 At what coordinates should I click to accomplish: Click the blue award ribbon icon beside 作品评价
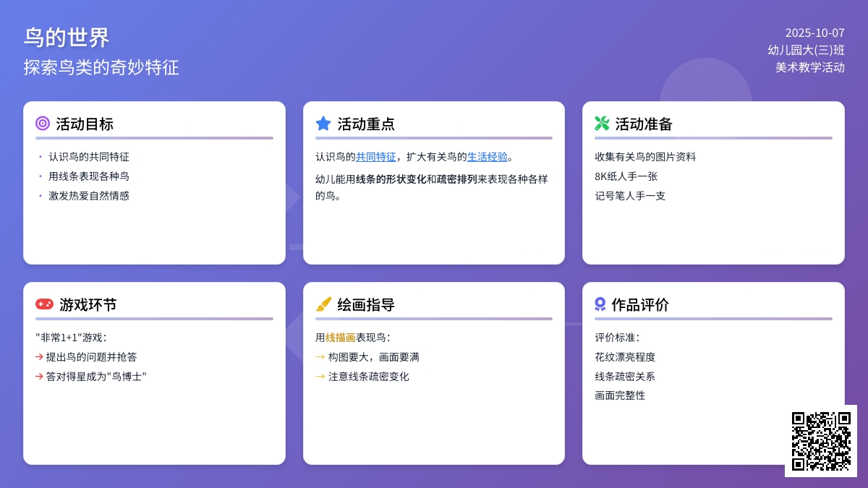pyautogui.click(x=600, y=304)
